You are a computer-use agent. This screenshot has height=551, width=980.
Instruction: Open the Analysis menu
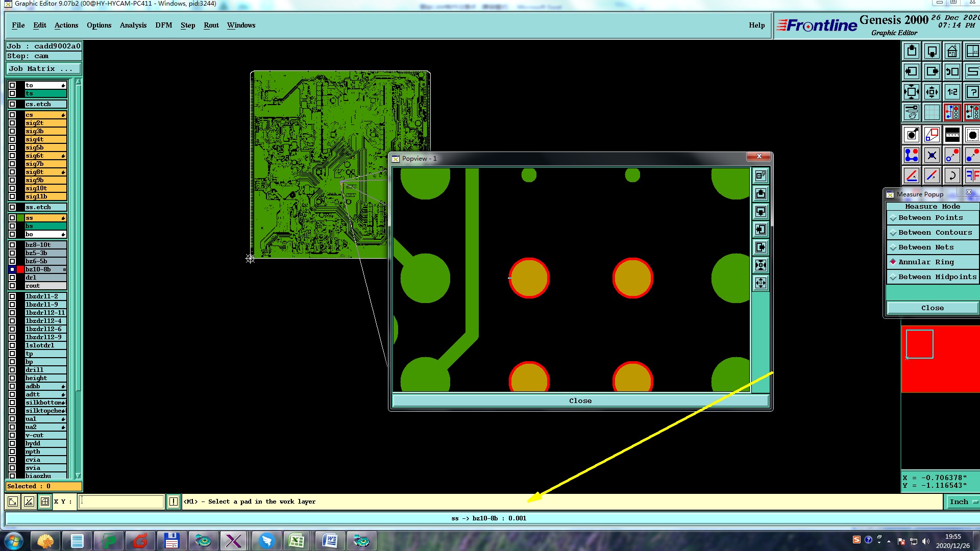coord(133,25)
